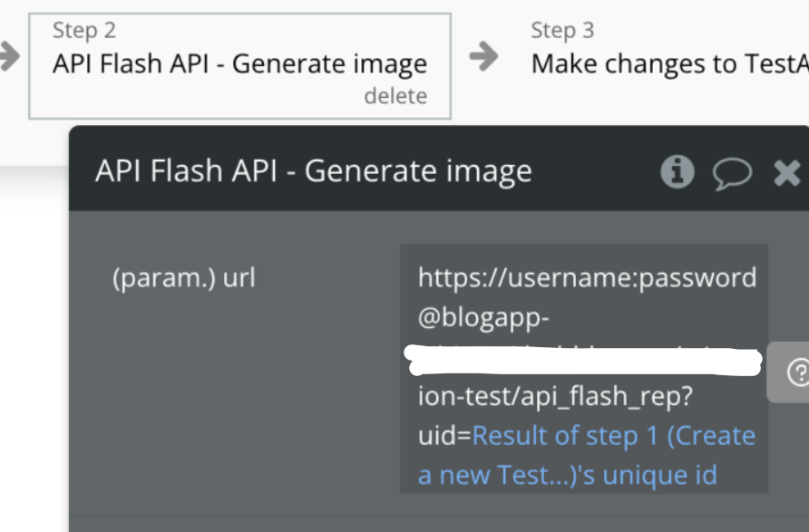
Task: Open the comment bubble icon
Action: pyautogui.click(x=732, y=172)
